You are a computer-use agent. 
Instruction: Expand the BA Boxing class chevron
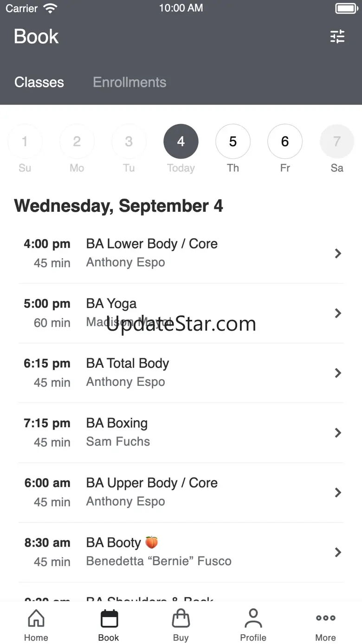338,433
